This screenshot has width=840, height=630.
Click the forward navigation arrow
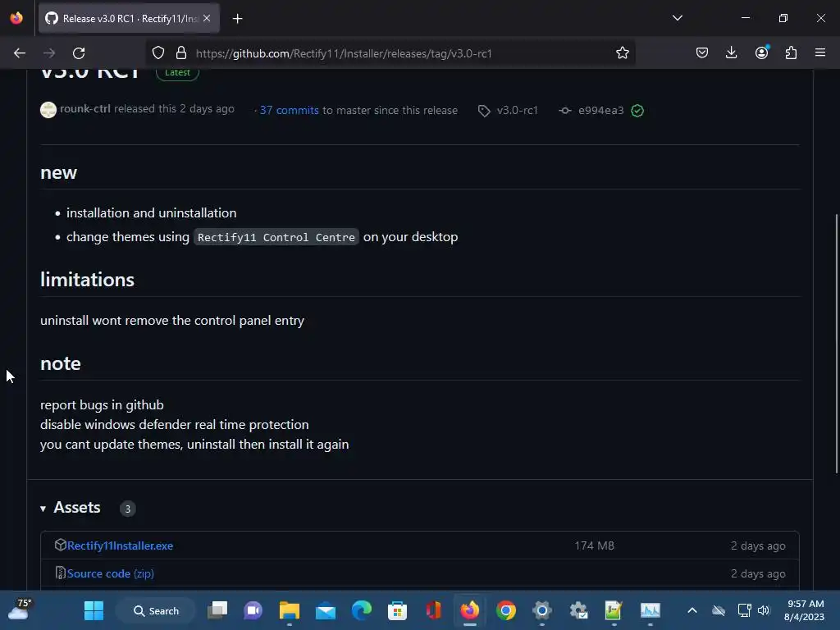(49, 53)
